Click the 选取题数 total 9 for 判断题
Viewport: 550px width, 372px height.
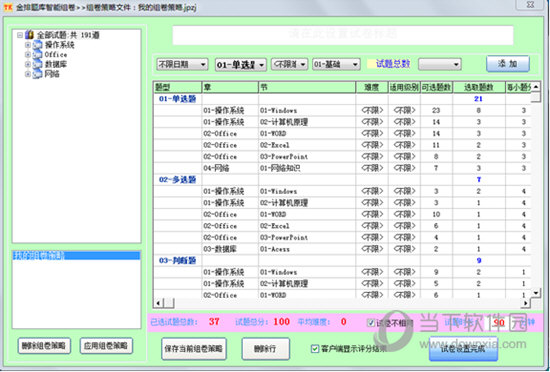click(478, 261)
